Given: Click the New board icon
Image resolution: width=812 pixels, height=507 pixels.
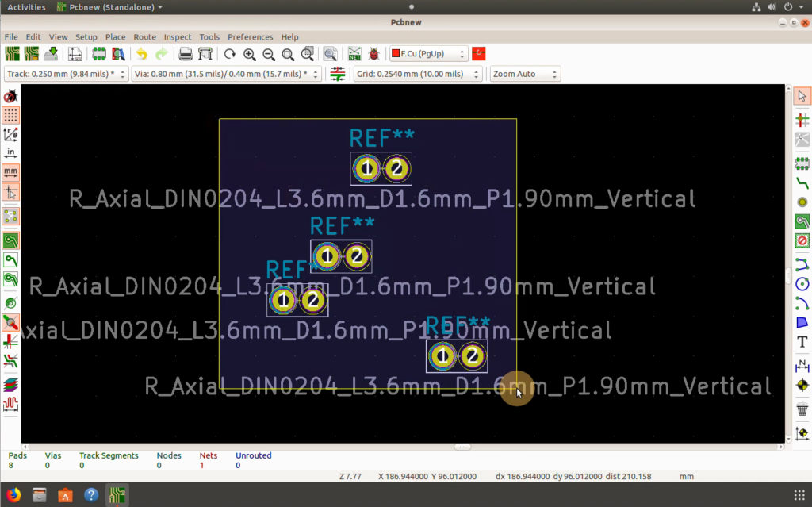Looking at the screenshot, I should click(12, 54).
